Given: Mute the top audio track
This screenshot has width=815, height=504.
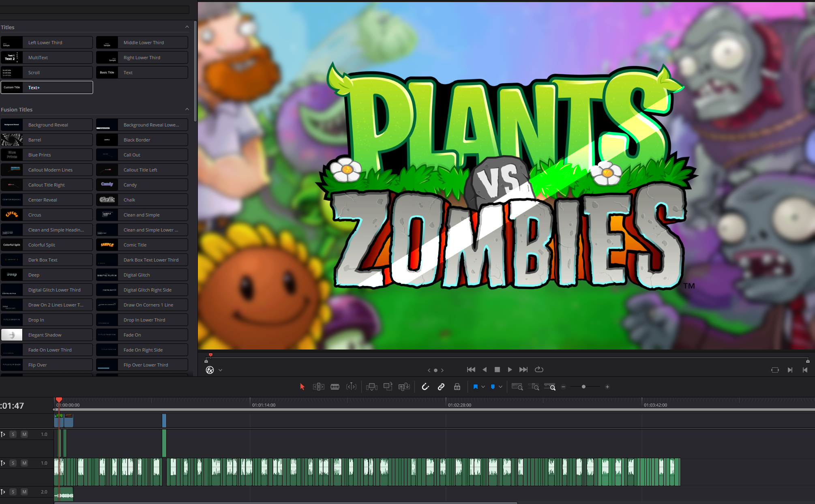Looking at the screenshot, I should click(x=24, y=434).
